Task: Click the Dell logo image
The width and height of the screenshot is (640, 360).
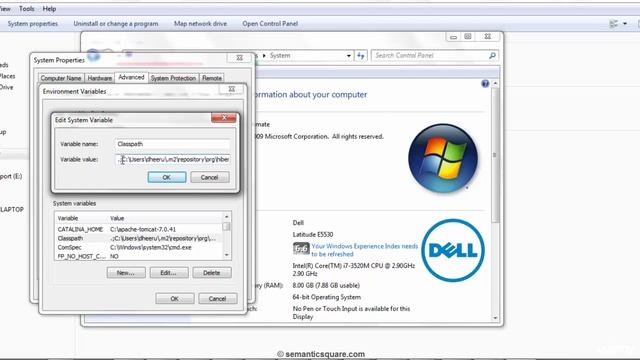Action: (x=453, y=250)
